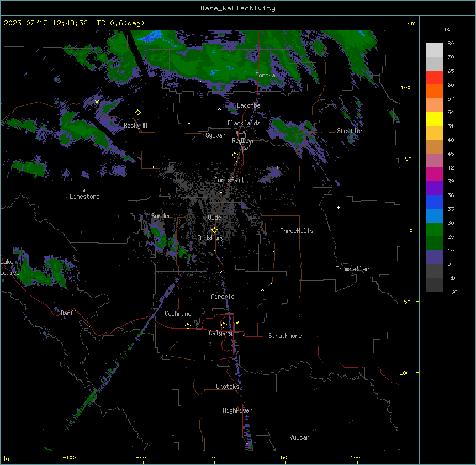Click the Lake Louise label
Screen dimensions: 476x465
9,267
